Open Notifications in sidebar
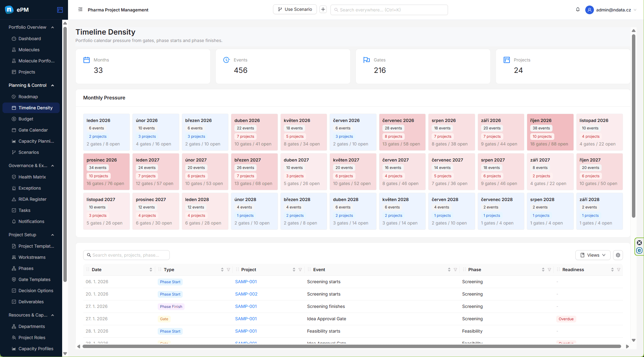The width and height of the screenshot is (644, 357). point(31,221)
